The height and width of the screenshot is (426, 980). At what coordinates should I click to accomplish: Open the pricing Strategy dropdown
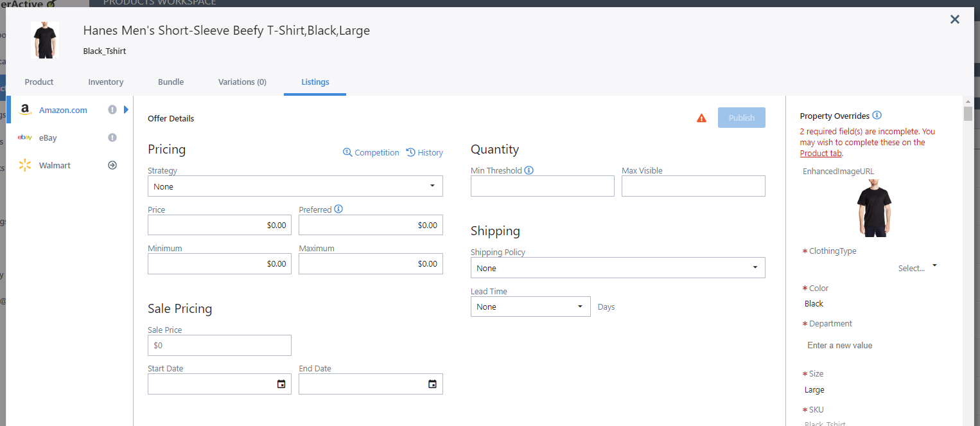pos(295,186)
